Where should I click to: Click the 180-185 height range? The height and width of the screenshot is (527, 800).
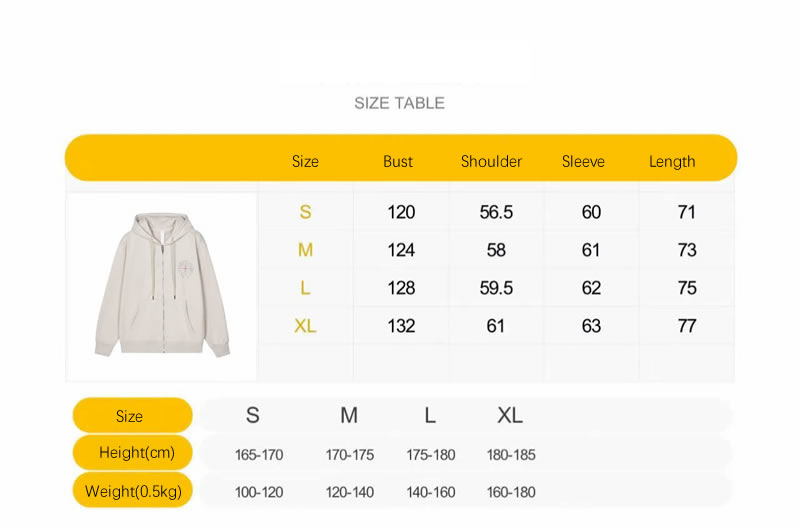point(511,455)
